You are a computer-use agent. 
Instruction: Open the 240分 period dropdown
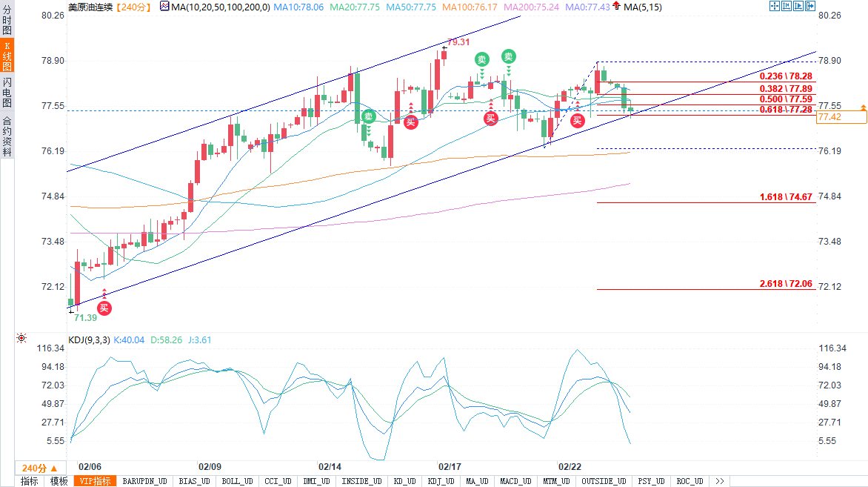coord(40,468)
